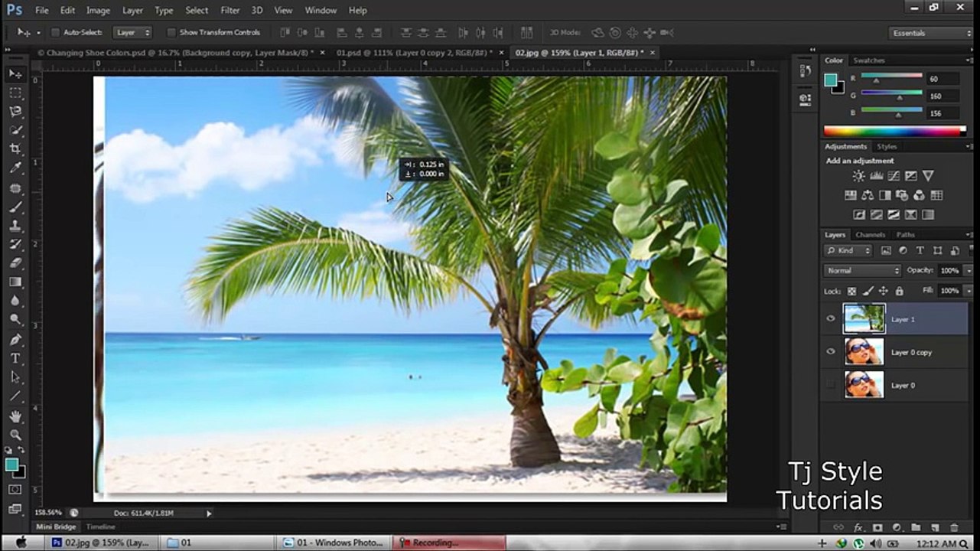Open the Essentials workspace dropdown
980x551 pixels.
pos(930,33)
